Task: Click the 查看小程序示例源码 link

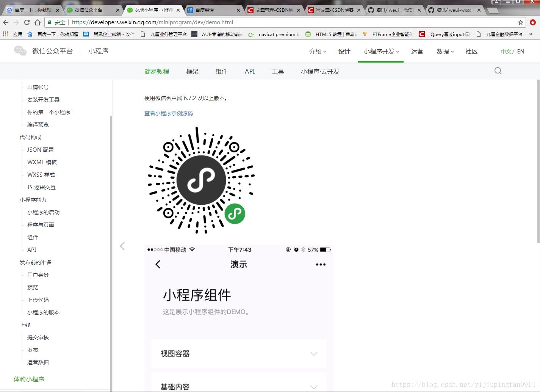Action: [x=169, y=113]
